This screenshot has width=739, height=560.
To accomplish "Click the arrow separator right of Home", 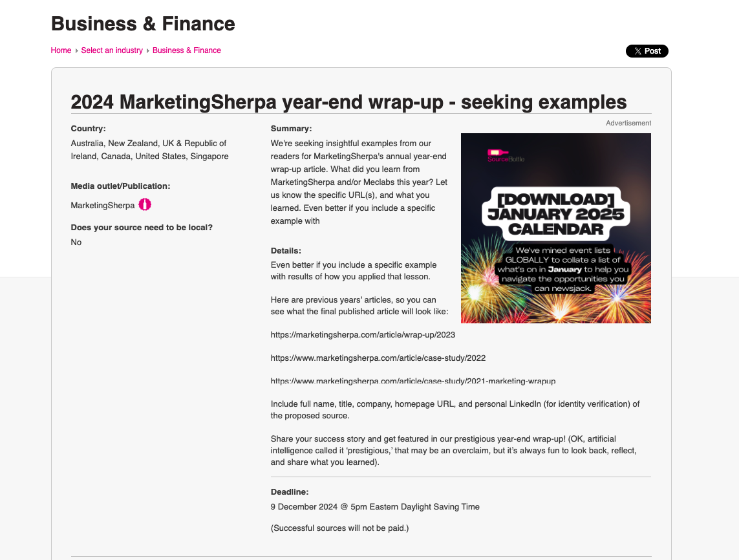I will click(76, 50).
